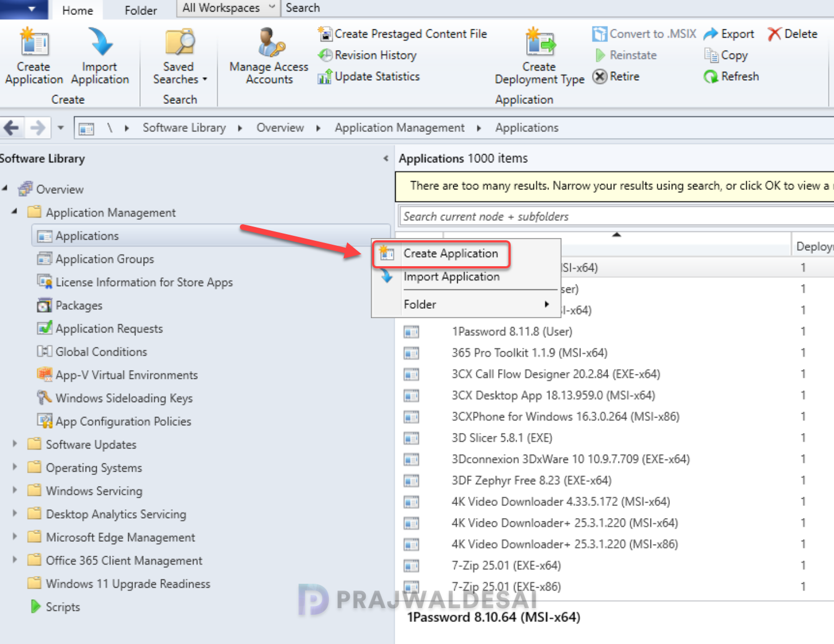Click the Reinstate icon
This screenshot has height=644, width=834.
600,55
